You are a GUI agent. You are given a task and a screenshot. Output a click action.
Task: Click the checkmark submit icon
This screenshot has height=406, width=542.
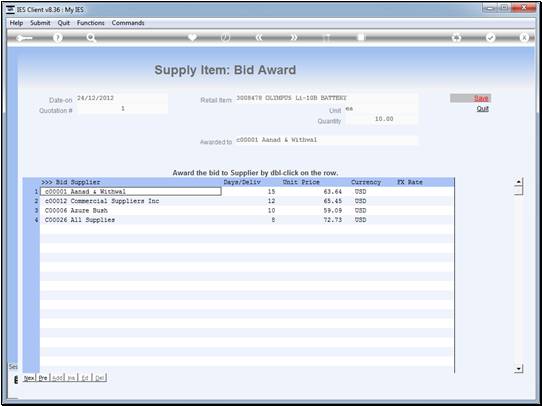coord(490,38)
